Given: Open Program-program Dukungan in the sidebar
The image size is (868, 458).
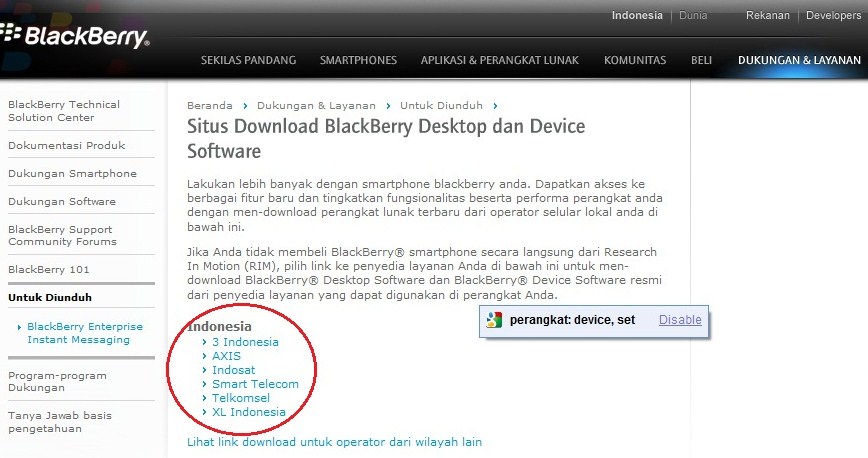Looking at the screenshot, I should tap(57, 382).
